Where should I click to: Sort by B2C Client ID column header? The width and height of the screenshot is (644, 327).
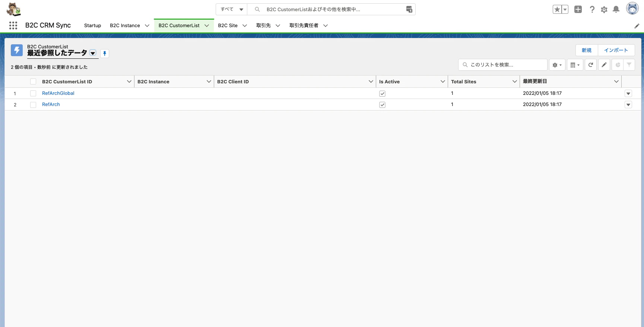233,82
